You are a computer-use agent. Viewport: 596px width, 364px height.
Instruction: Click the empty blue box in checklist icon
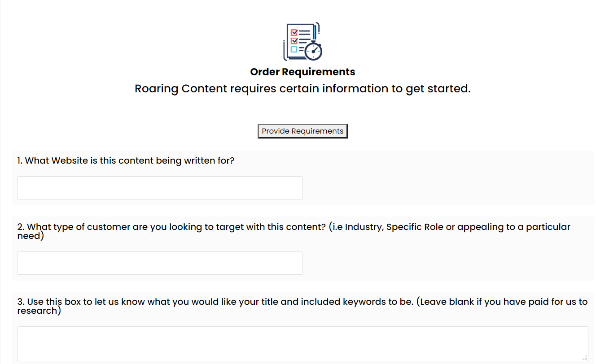click(x=294, y=49)
